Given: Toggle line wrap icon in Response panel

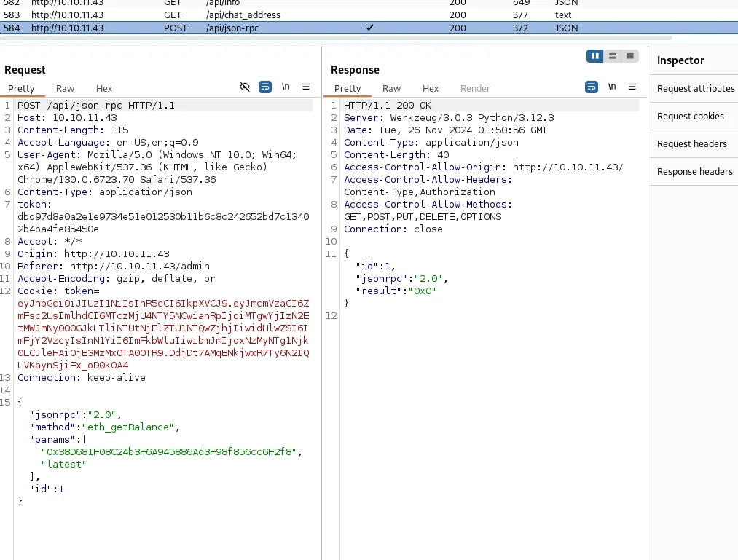Looking at the screenshot, I should tap(591, 87).
